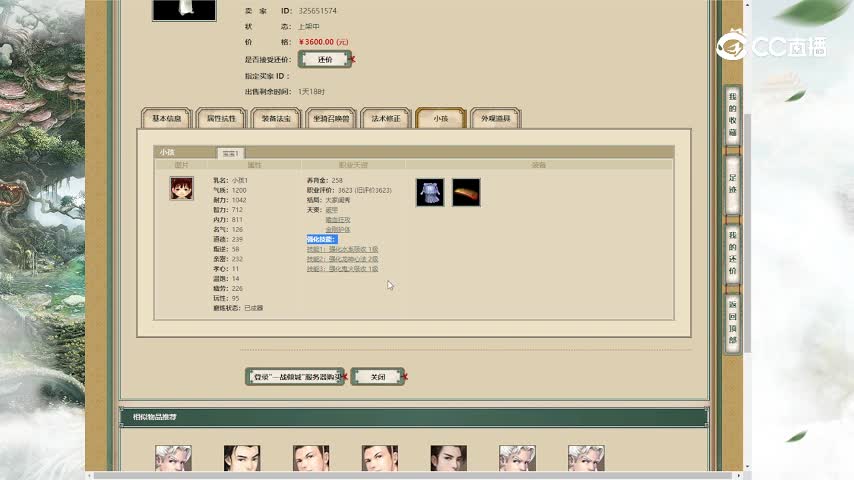Viewport: 854px width, 480px height.
Task: Click third recommended character avatar
Action: [x=311, y=458]
